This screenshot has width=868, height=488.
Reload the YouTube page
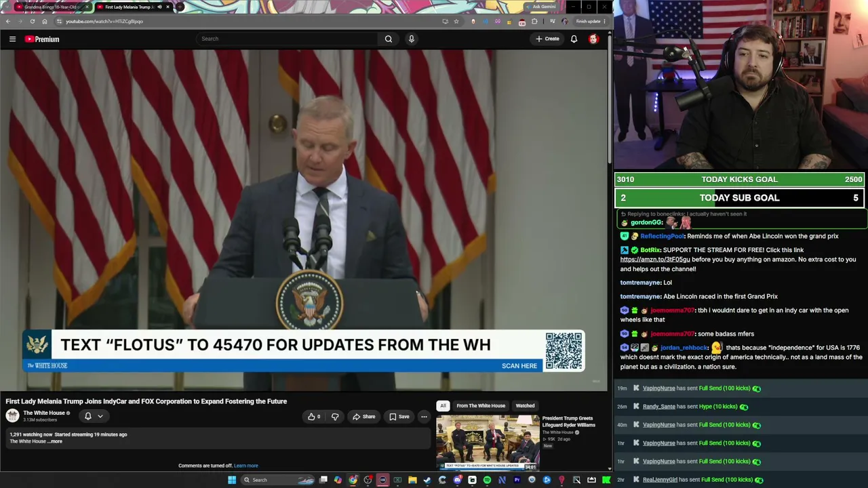(32, 21)
